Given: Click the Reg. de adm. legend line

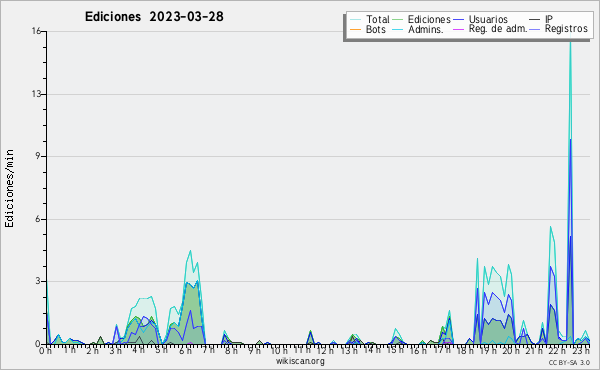Looking at the screenshot, I should point(458,29).
